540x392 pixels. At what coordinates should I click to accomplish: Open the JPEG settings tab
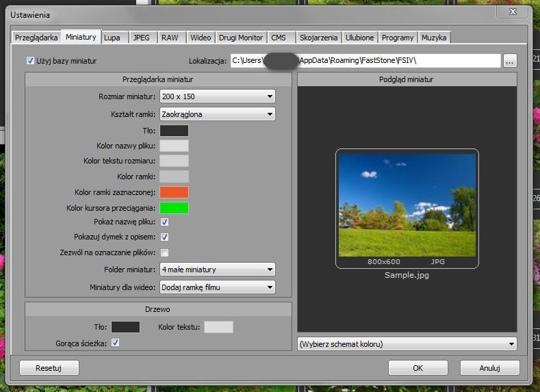pos(142,38)
